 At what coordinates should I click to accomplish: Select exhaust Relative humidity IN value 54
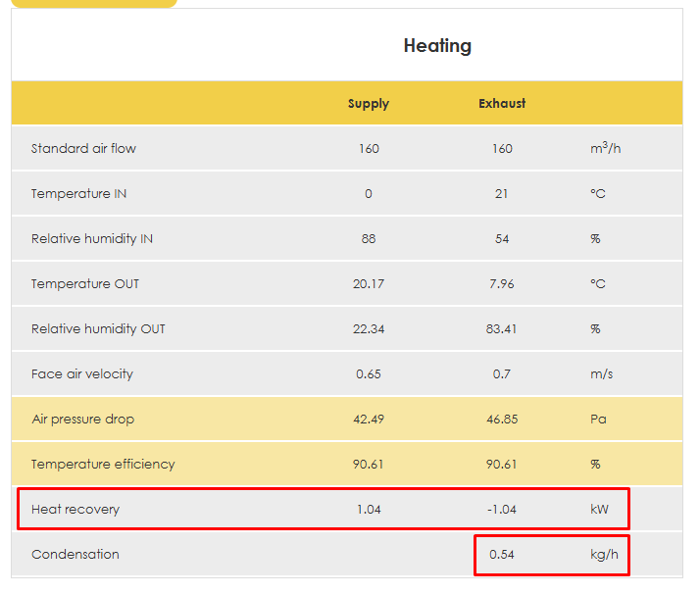pyautogui.click(x=502, y=239)
